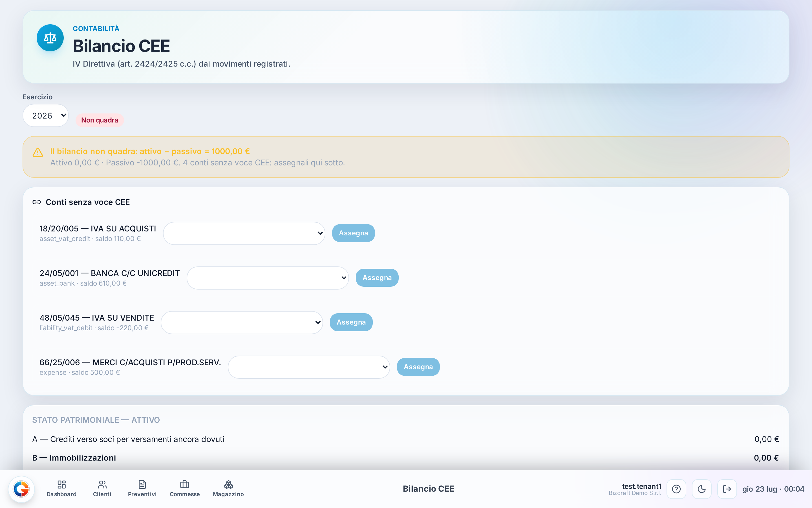The width and height of the screenshot is (812, 508).
Task: Click the bilancio non quadra alert message
Action: click(x=150, y=152)
